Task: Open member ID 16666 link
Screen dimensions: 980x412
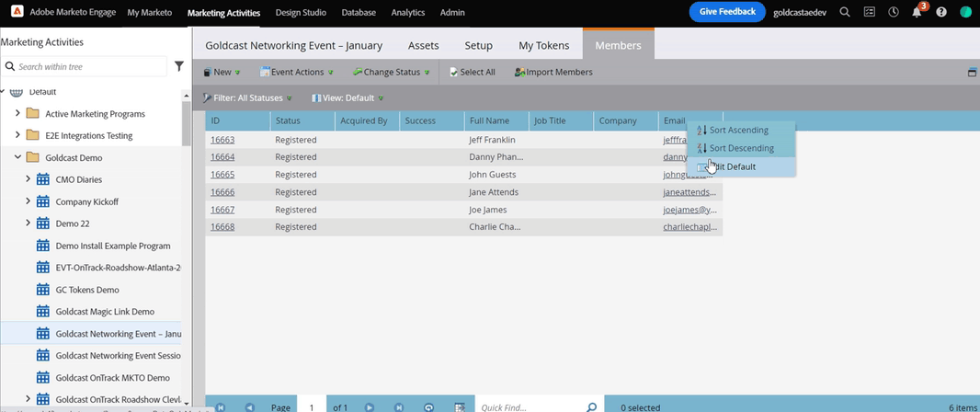Action: (x=222, y=192)
